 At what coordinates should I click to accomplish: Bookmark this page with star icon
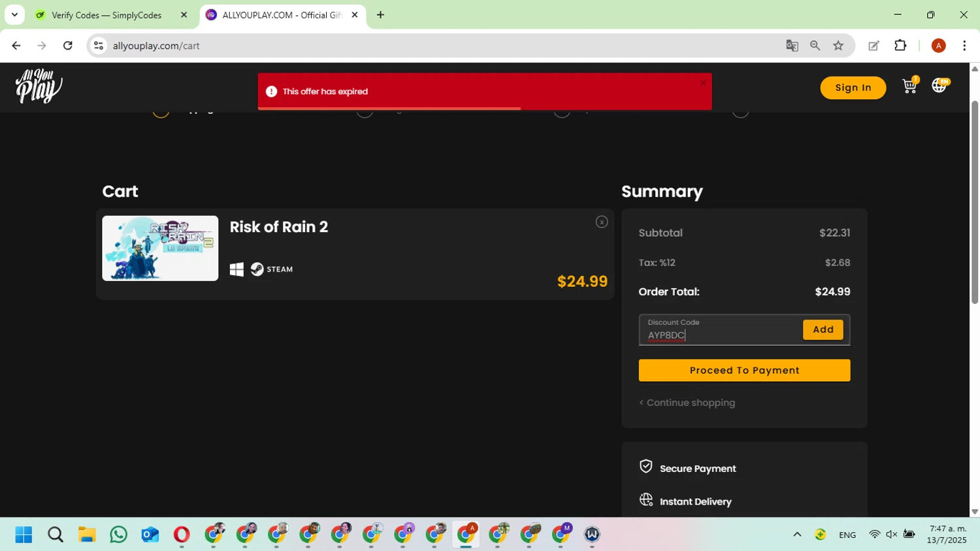point(838,46)
